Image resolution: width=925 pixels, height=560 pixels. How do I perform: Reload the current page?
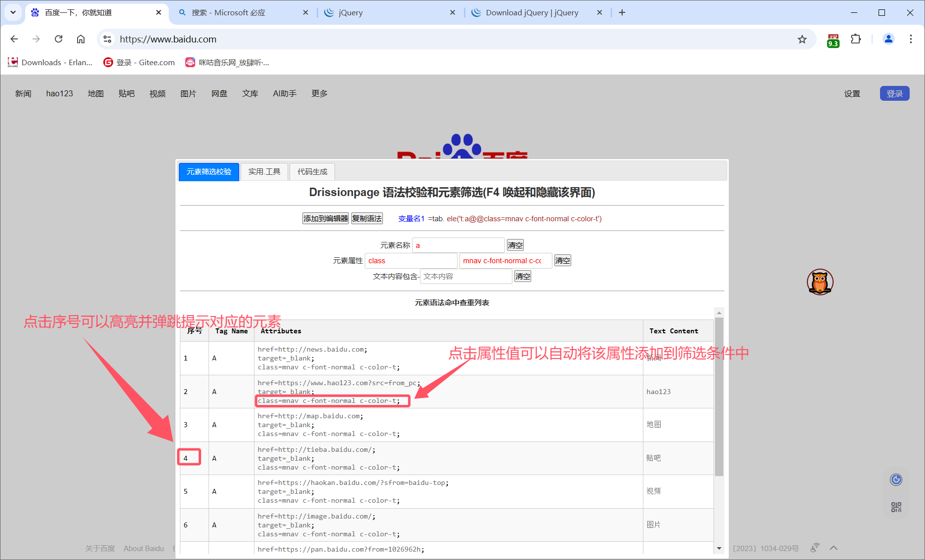coord(58,39)
